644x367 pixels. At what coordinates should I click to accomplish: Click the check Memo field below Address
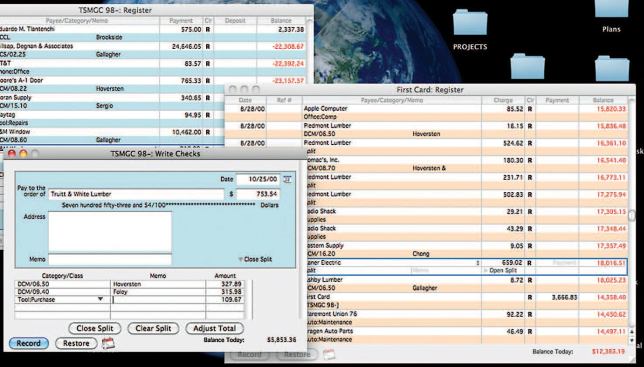point(110,259)
